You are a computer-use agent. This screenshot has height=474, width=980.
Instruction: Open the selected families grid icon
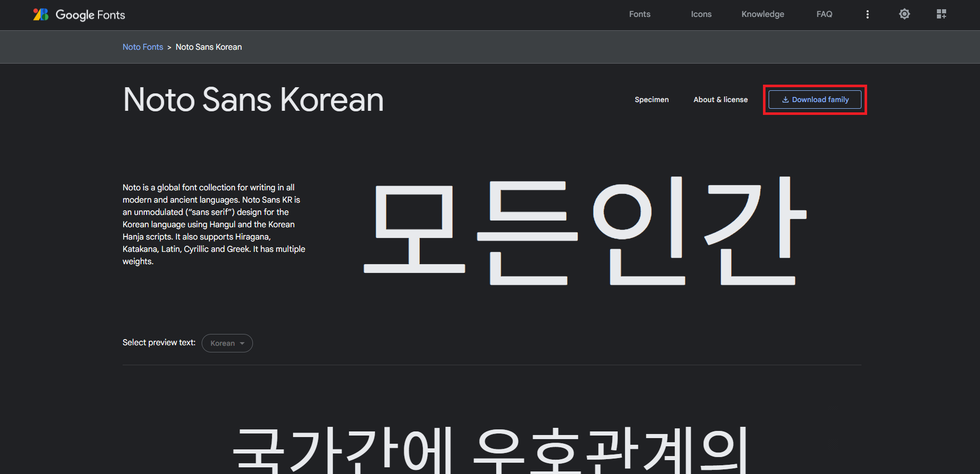point(942,14)
